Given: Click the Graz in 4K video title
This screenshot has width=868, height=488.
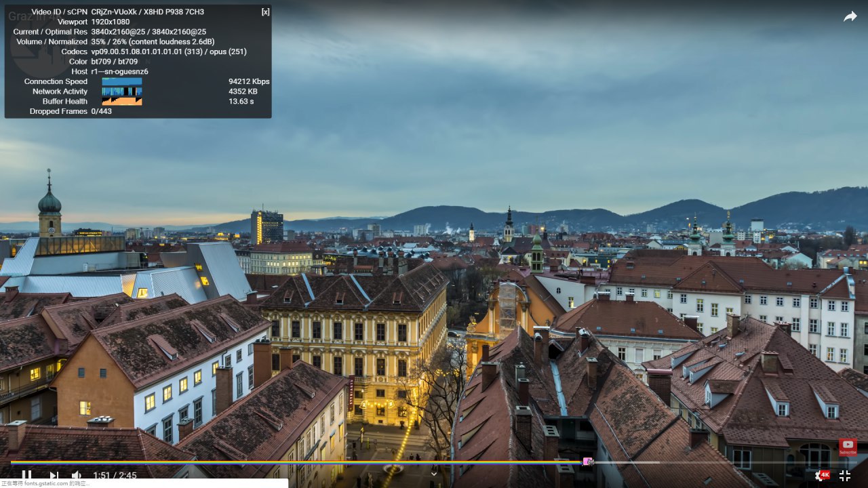Looking at the screenshot, I should [x=27, y=16].
